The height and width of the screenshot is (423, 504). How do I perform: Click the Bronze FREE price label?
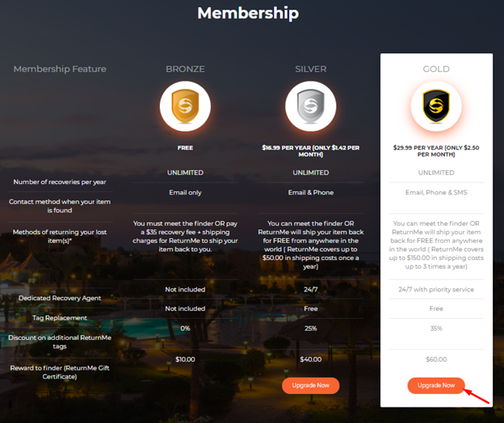click(x=185, y=149)
